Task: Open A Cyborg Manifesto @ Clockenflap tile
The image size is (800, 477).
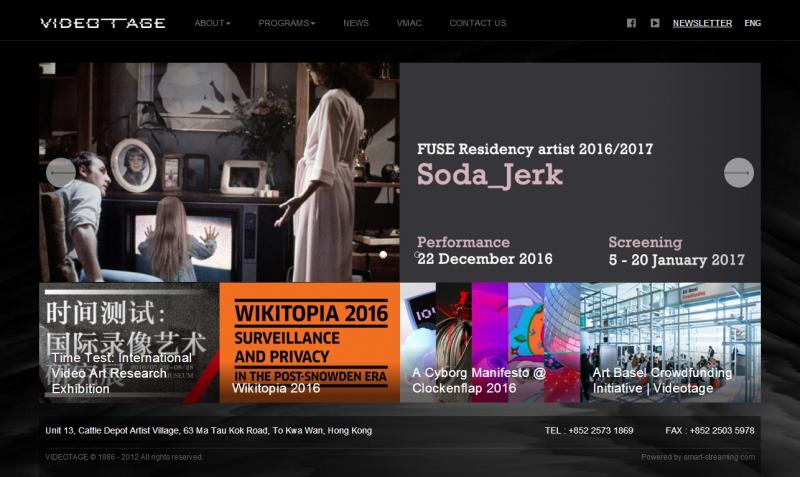Action: point(489,343)
